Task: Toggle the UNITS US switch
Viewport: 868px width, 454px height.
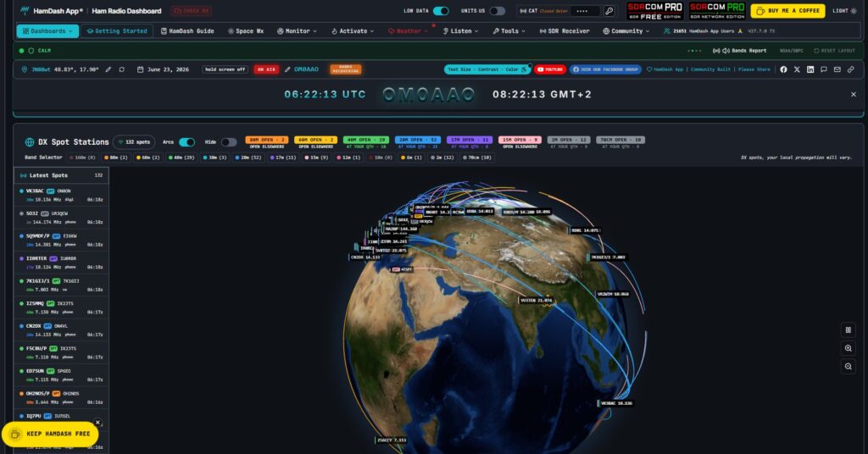Action: 497,11
